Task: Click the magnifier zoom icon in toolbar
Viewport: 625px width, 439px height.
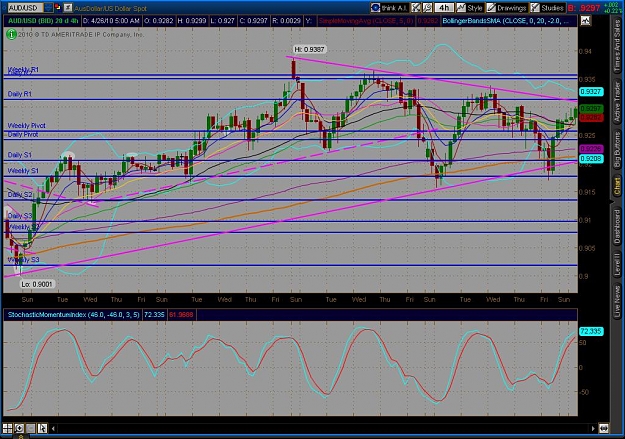Action: point(427,8)
